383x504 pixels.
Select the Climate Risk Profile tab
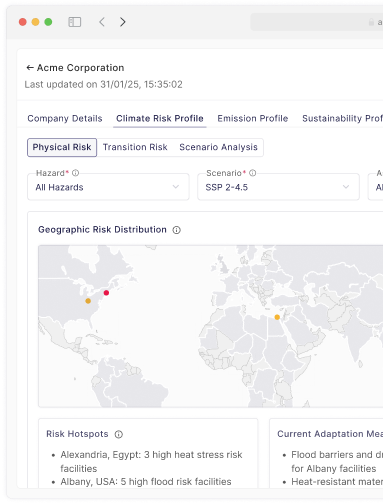point(160,118)
